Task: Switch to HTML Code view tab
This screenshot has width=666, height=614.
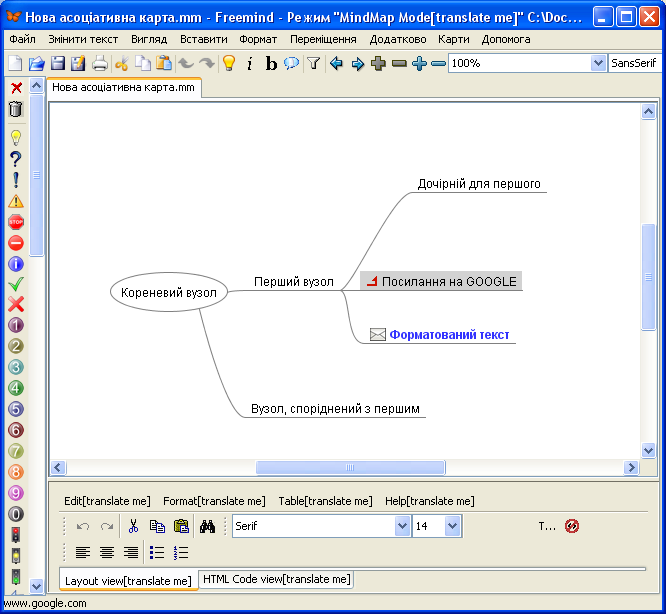Action: (x=277, y=579)
